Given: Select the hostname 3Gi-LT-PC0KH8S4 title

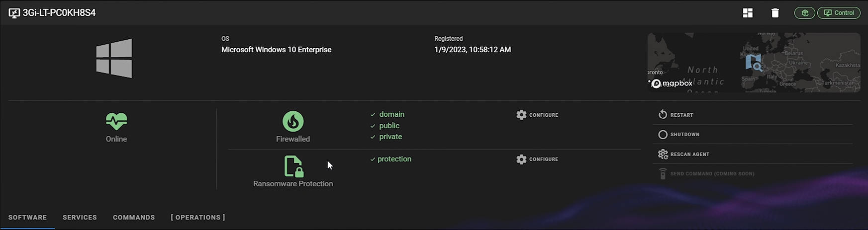Looking at the screenshot, I should (59, 13).
